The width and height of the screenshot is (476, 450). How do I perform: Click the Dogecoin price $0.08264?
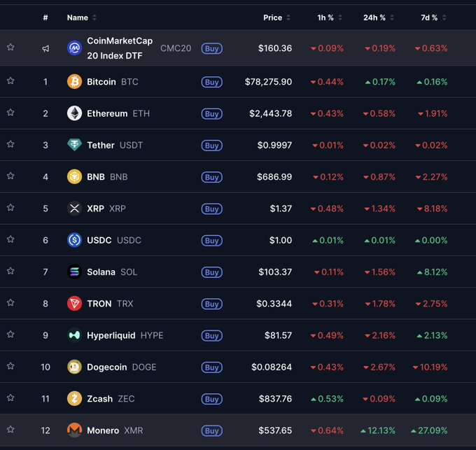coord(272,367)
